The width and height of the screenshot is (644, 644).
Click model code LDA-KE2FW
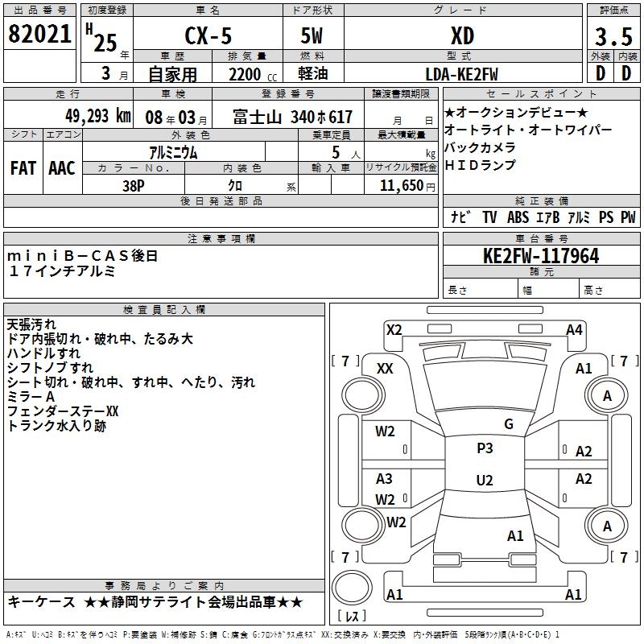tap(461, 74)
